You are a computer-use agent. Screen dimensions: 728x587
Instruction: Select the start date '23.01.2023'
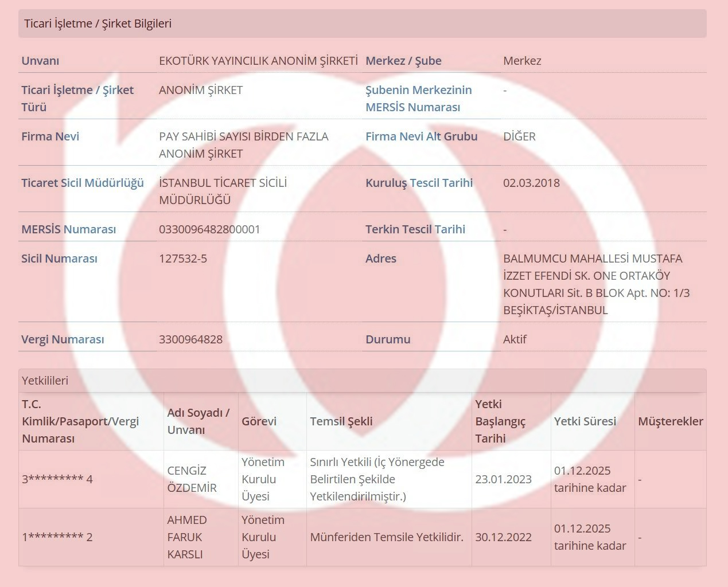(x=503, y=479)
